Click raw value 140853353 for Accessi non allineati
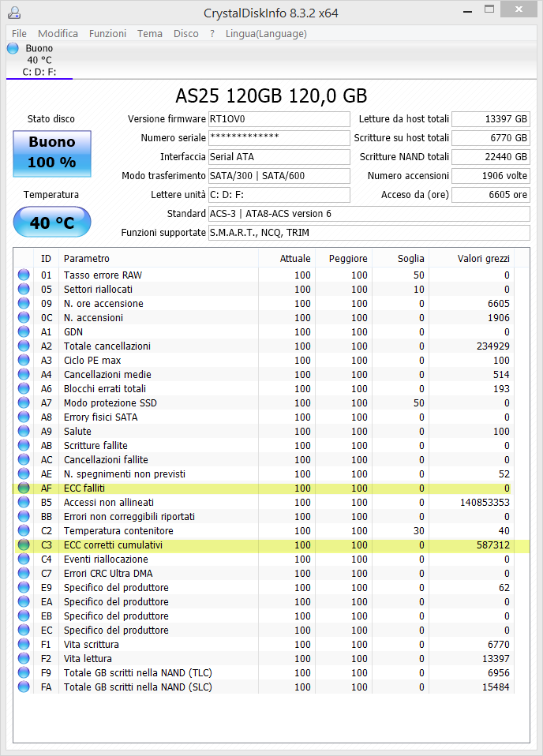 coord(485,503)
